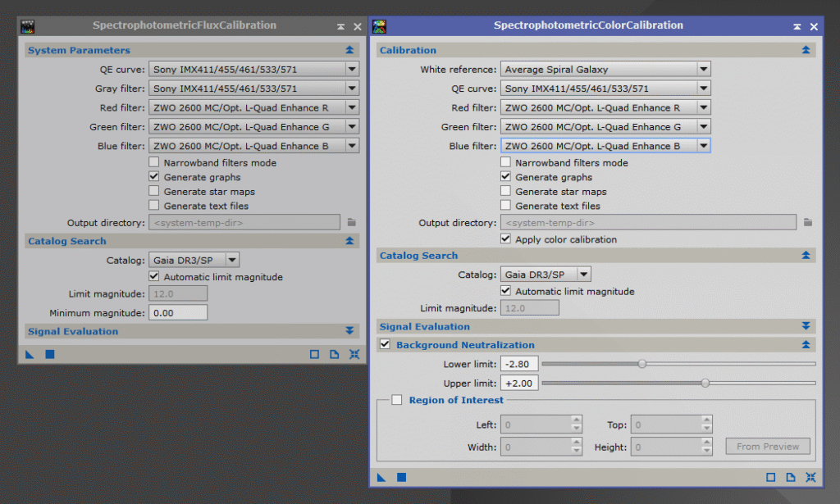Shade the SpectrophotometricFluxCalibration window
The height and width of the screenshot is (504, 840).
click(340, 26)
